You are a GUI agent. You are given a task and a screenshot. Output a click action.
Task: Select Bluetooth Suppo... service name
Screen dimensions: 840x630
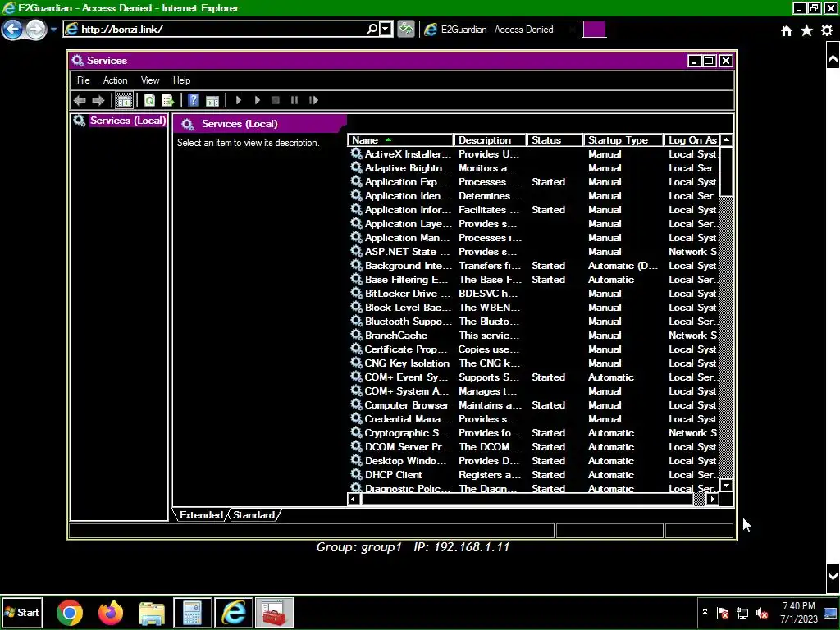408,321
